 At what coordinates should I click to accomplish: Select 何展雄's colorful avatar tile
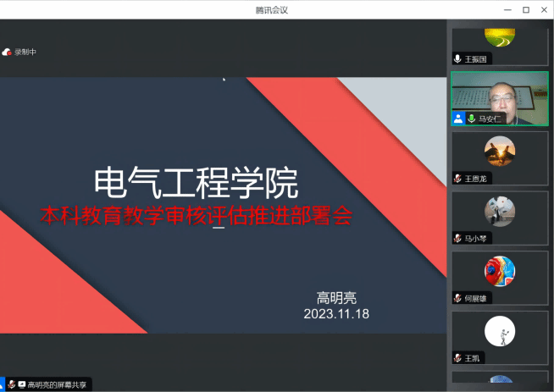[x=499, y=273]
